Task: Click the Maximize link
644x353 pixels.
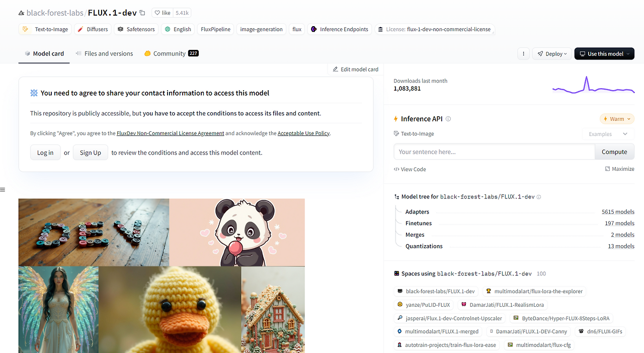Action: pos(619,169)
